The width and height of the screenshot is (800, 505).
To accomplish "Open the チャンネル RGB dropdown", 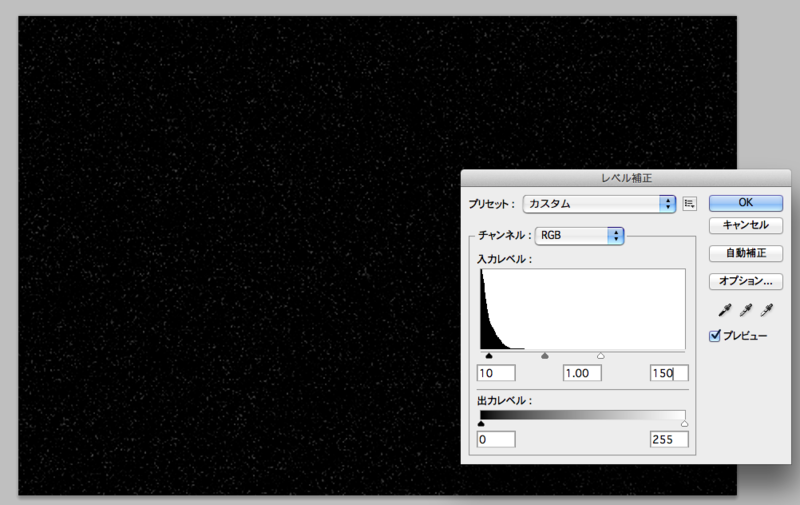I will [579, 236].
